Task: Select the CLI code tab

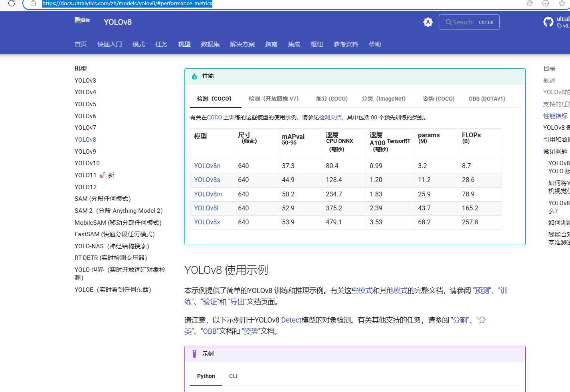Action: [233, 376]
